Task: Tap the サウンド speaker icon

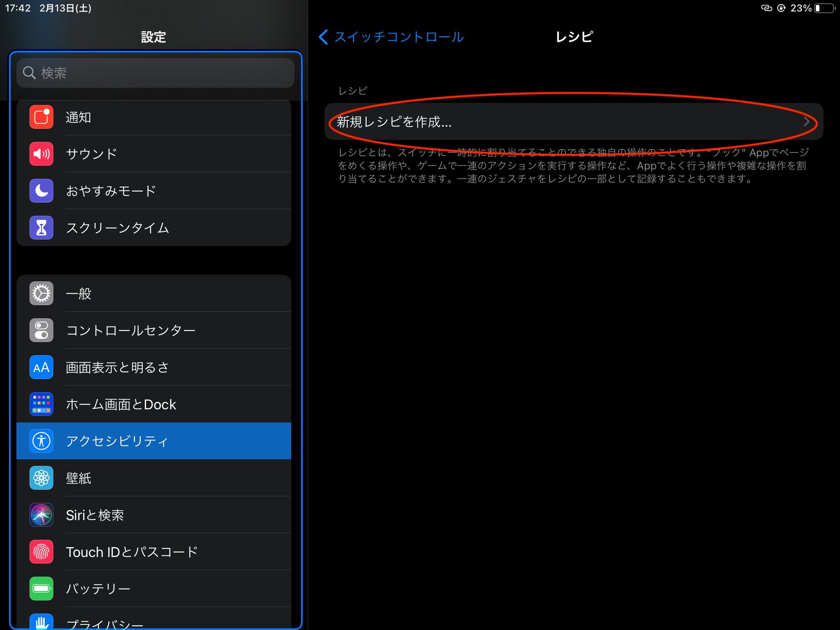Action: coord(41,154)
